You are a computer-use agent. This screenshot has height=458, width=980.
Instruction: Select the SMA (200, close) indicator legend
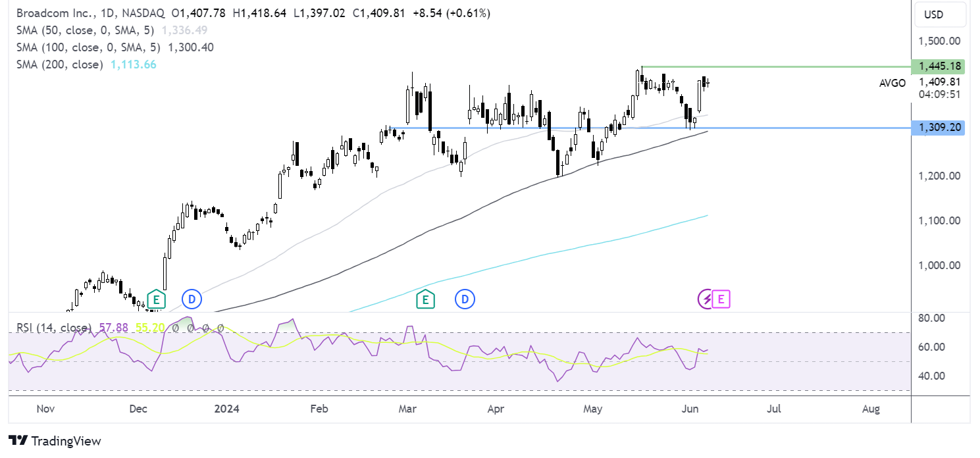[60, 64]
